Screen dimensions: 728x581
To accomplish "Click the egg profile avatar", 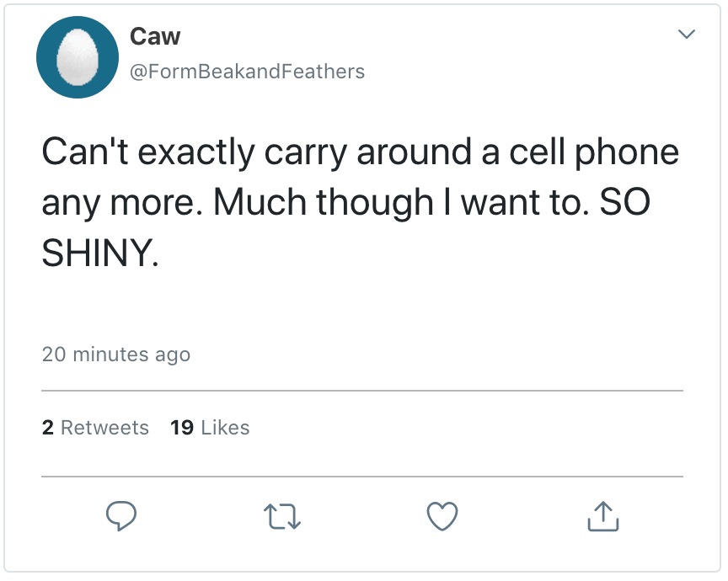I will click(76, 57).
